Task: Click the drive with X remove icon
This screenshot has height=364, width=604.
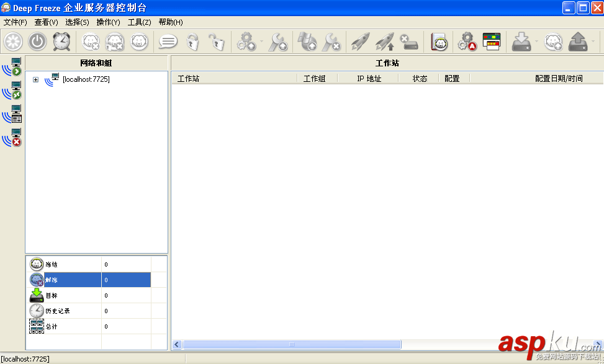Action: (x=409, y=42)
